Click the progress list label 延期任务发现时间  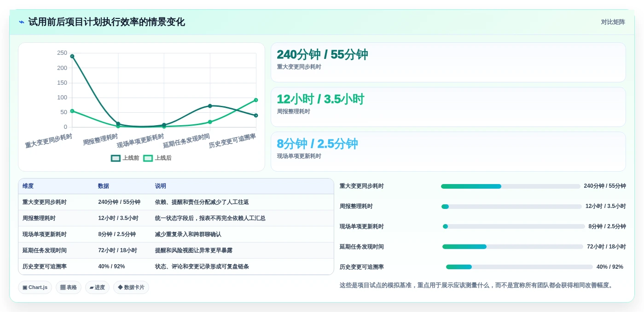[362, 247]
